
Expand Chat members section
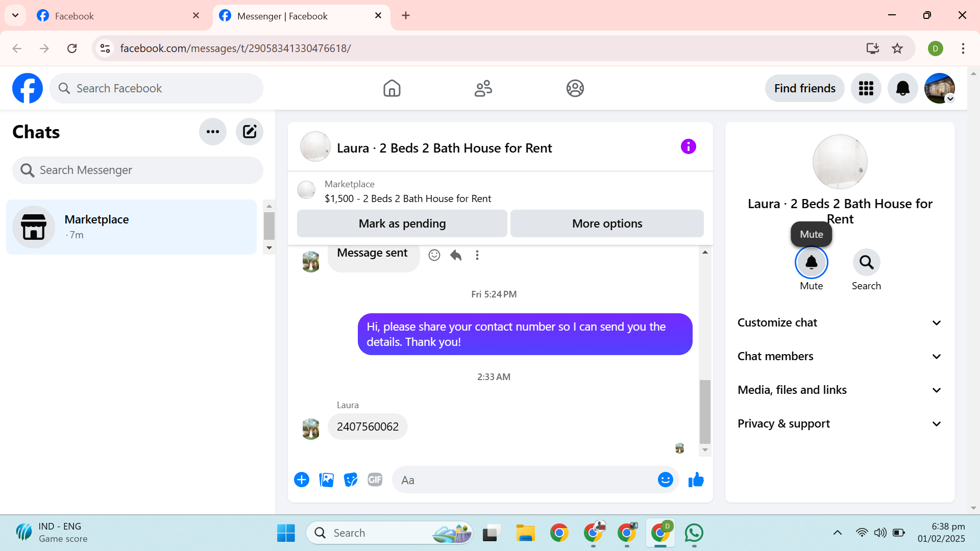[840, 356]
